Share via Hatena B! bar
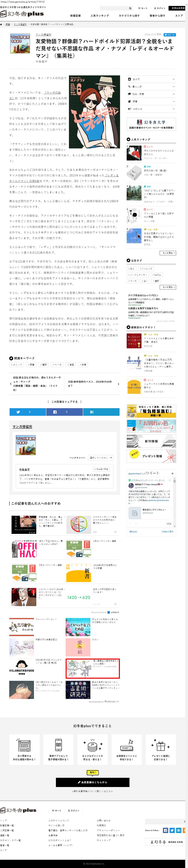188x868 pixels. pos(101,412)
